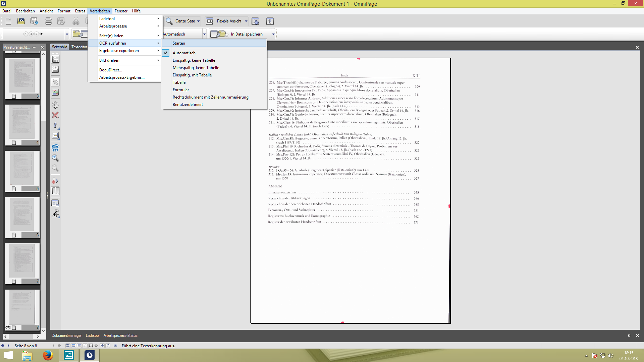The image size is (644, 362).
Task: Click the curved-arrow page rotate icon
Action: (x=55, y=214)
